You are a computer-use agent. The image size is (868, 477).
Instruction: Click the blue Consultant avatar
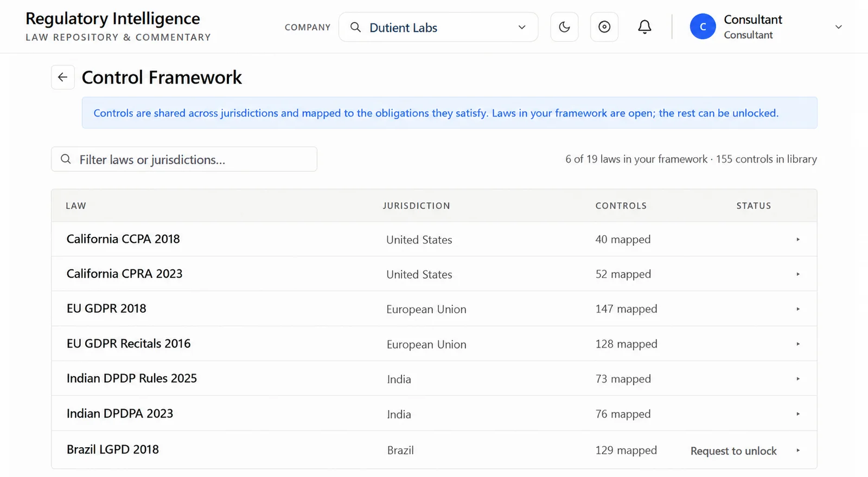point(703,27)
